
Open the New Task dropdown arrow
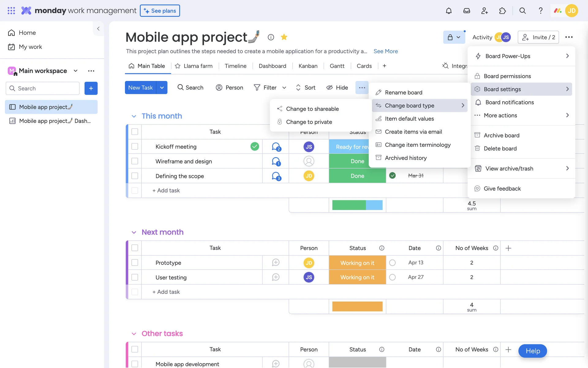[x=162, y=88]
